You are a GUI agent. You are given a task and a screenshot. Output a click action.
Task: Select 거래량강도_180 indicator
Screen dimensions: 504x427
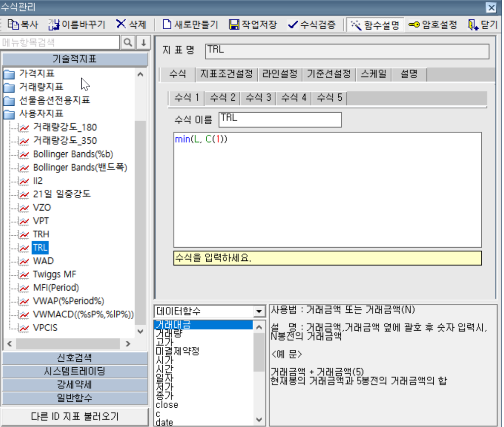tap(65, 127)
